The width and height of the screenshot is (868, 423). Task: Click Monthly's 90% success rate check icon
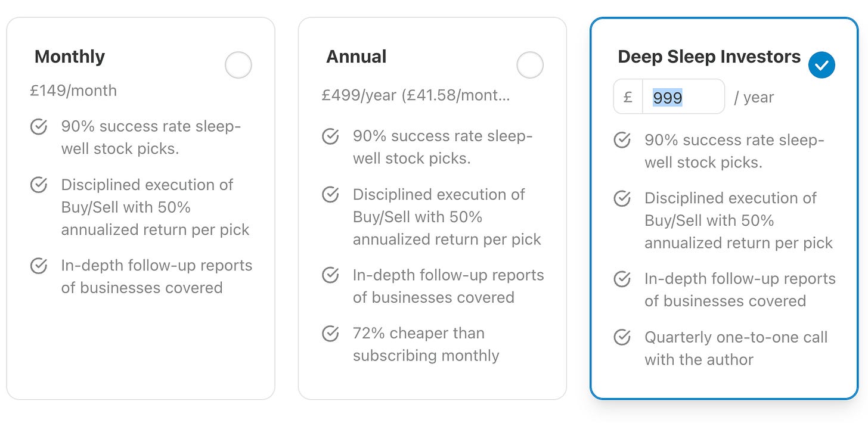[x=39, y=127]
